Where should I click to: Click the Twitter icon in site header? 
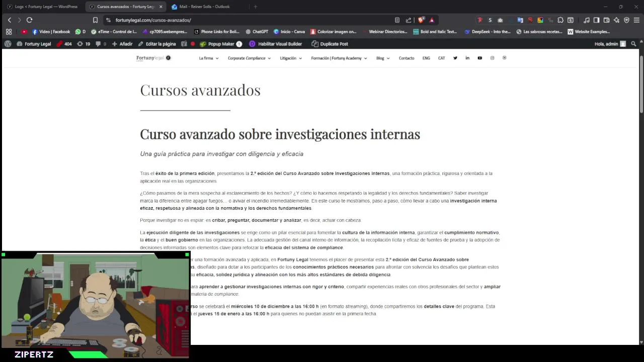tap(455, 58)
